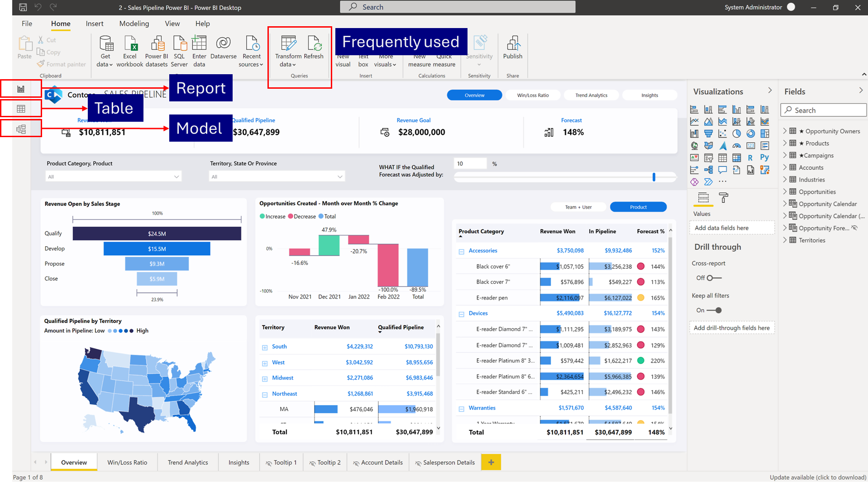Expand the South territory row
868x482 pixels.
click(265, 348)
